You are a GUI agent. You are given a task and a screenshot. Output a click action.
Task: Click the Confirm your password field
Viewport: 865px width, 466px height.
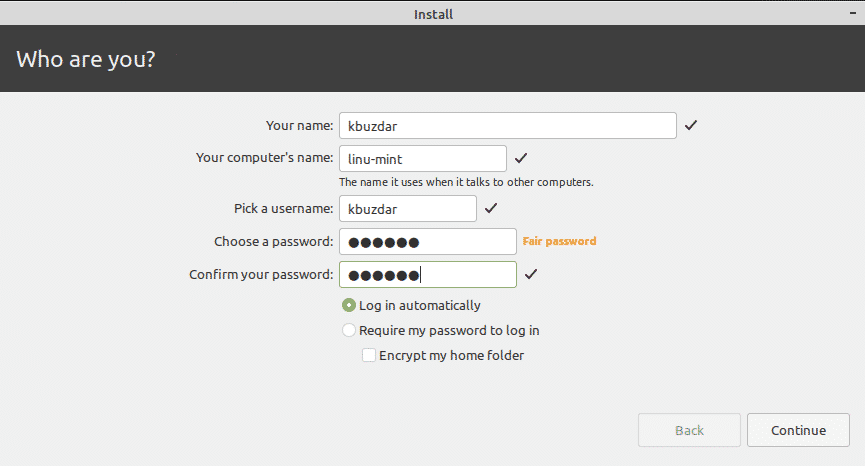(x=427, y=274)
